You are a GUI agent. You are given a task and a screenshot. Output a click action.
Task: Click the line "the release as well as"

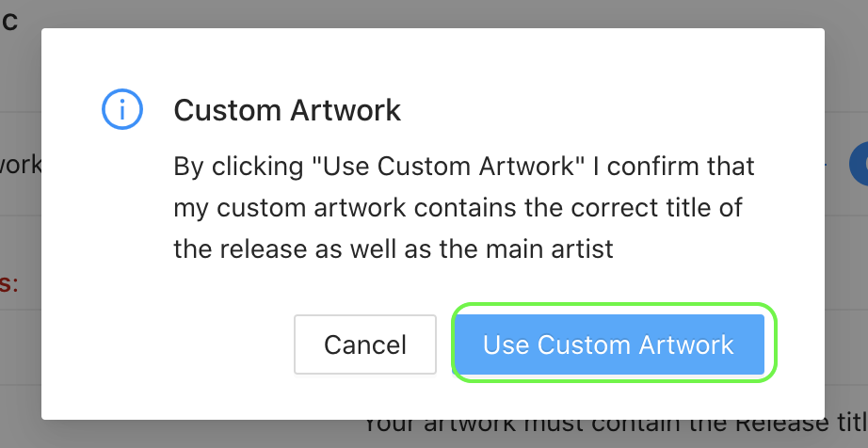pos(393,248)
